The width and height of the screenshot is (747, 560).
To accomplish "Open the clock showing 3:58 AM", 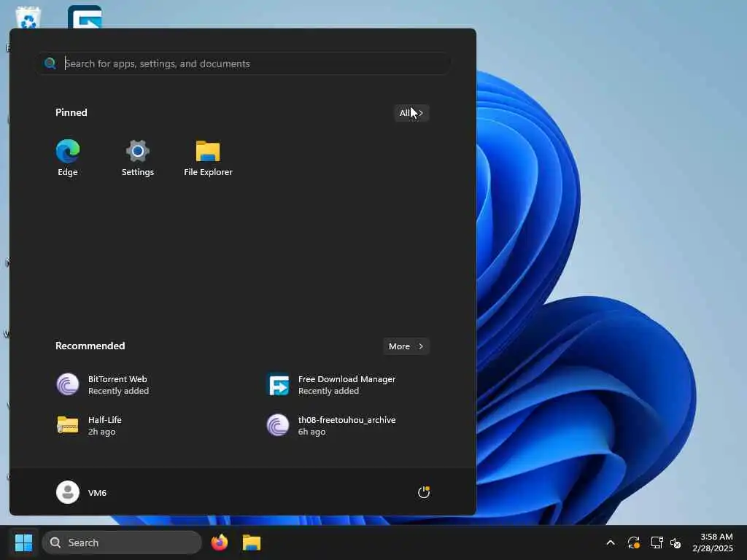I will (x=713, y=542).
